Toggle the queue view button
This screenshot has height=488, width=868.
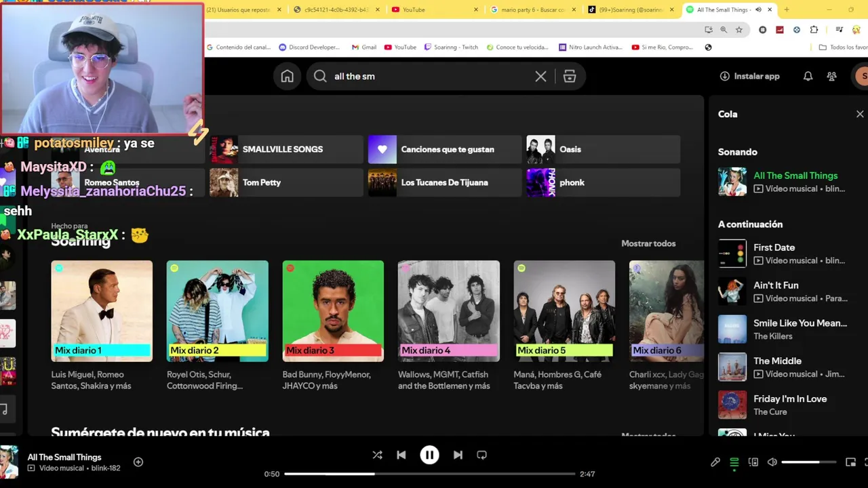tap(734, 462)
